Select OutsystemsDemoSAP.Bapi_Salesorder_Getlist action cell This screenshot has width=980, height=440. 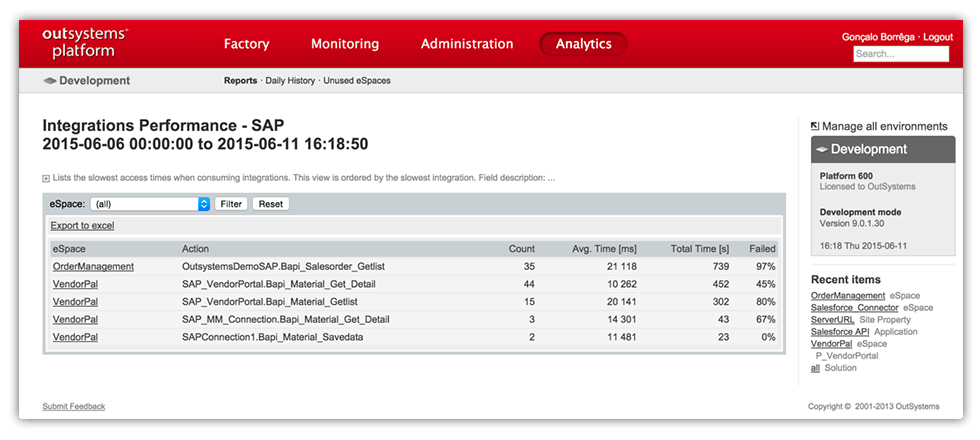(283, 266)
